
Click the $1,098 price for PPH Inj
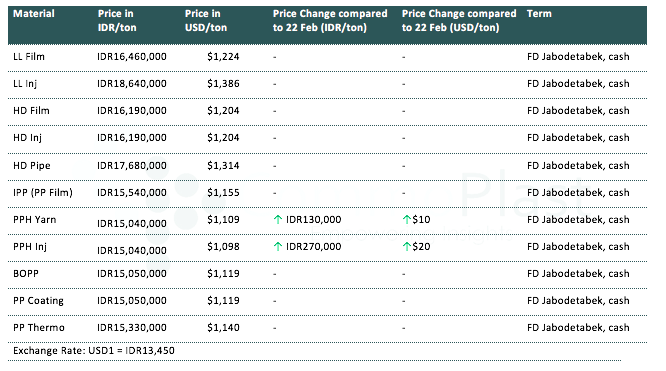click(x=223, y=246)
